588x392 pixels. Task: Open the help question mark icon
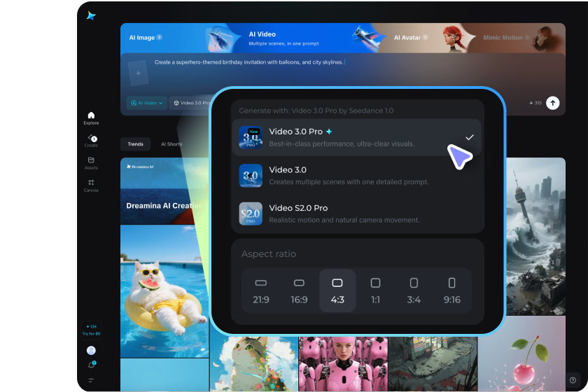click(573, 380)
